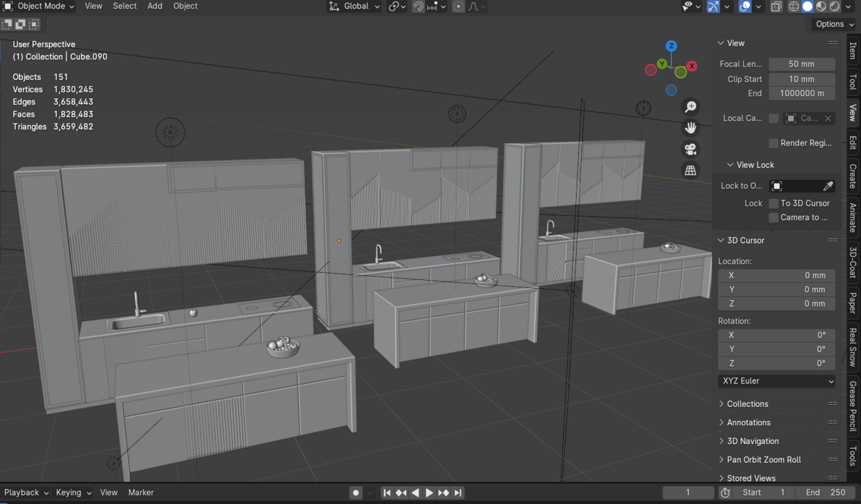Enable the Render Region checkbox

tap(774, 143)
